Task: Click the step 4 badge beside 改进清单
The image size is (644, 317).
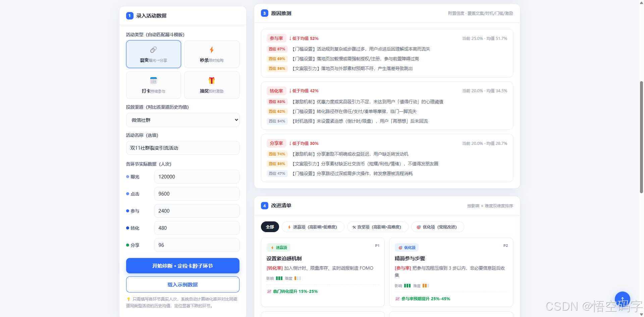Action: click(x=265, y=206)
